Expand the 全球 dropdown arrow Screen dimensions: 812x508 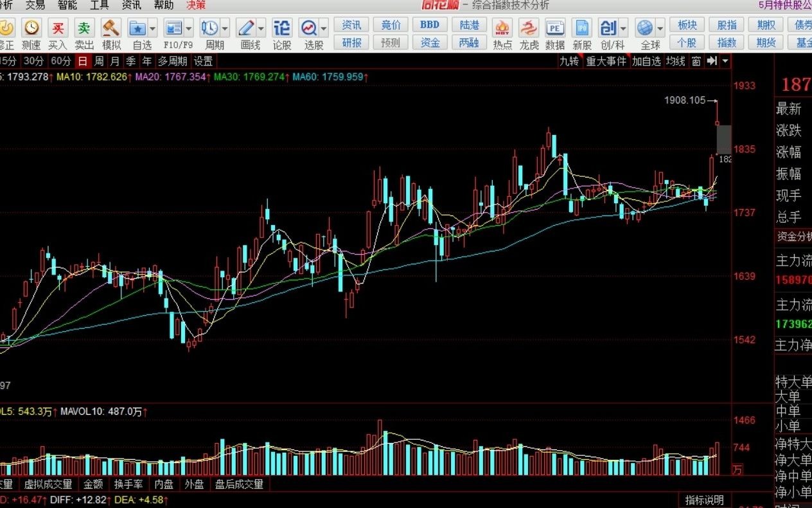[x=660, y=29]
